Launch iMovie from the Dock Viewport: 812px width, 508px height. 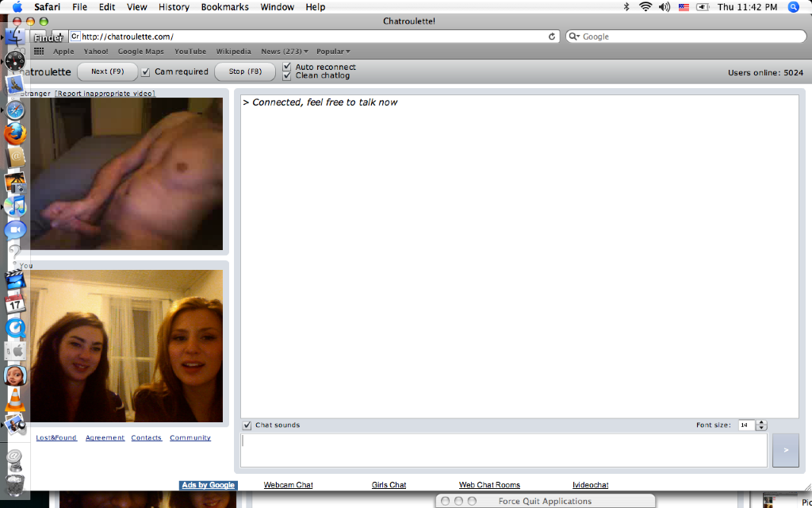point(16,279)
